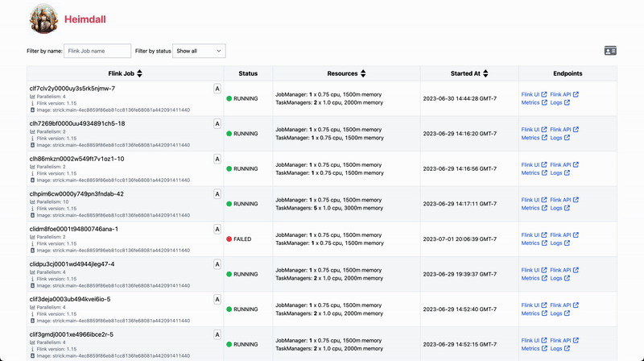644x361 pixels.
Task: Open Flink UI for failed job clidm8foe0001t94800746ana-1
Action: coord(534,235)
